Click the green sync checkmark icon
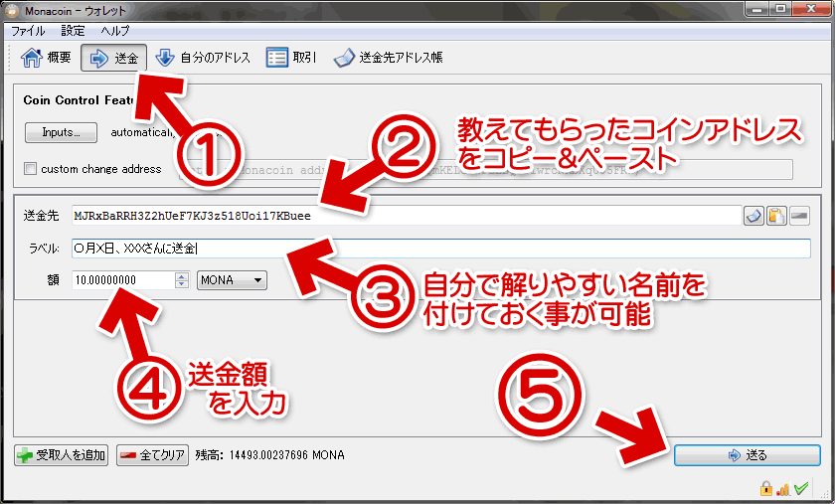835x504 pixels. click(x=800, y=488)
